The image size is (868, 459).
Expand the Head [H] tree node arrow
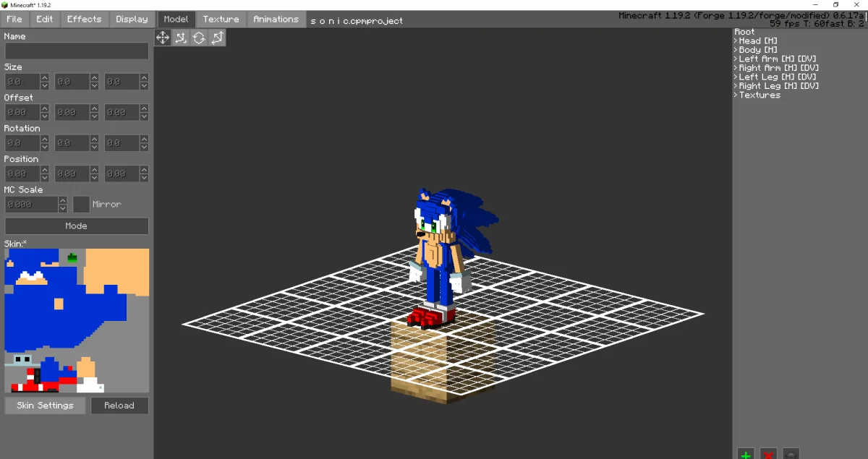(736, 41)
